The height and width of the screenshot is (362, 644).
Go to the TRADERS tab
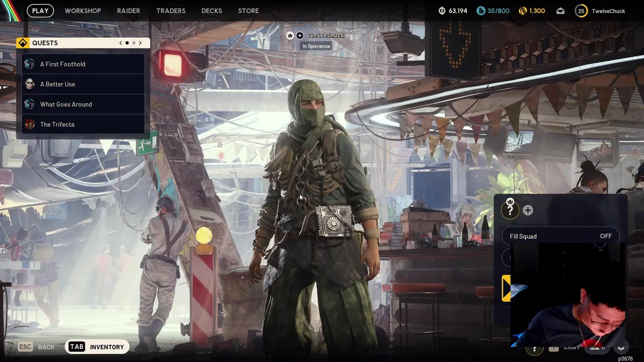[171, 11]
